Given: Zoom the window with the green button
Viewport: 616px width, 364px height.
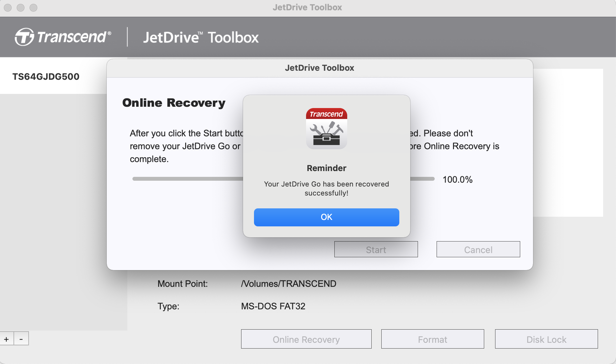Looking at the screenshot, I should click(33, 7).
